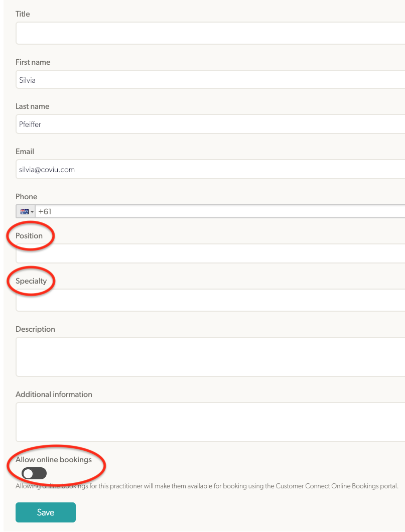Click the Phone number field showing +61
Viewport: 405px width, 532px height.
point(220,211)
